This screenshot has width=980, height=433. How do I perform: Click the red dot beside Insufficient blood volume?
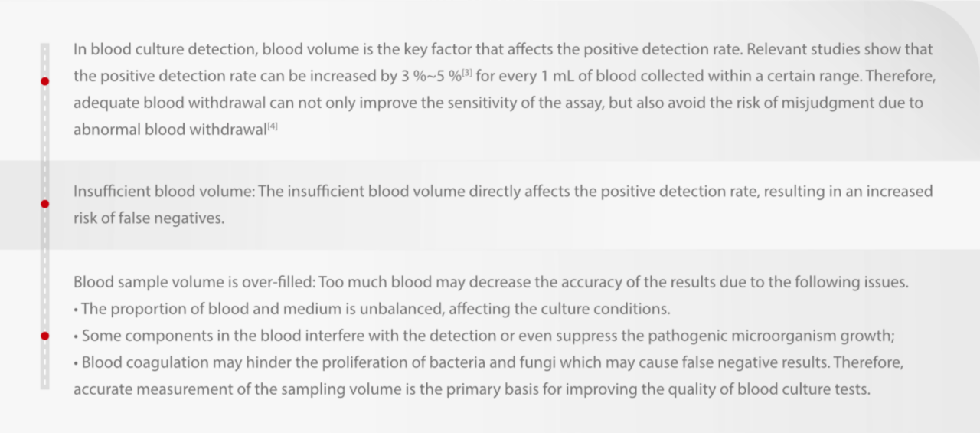[45, 204]
